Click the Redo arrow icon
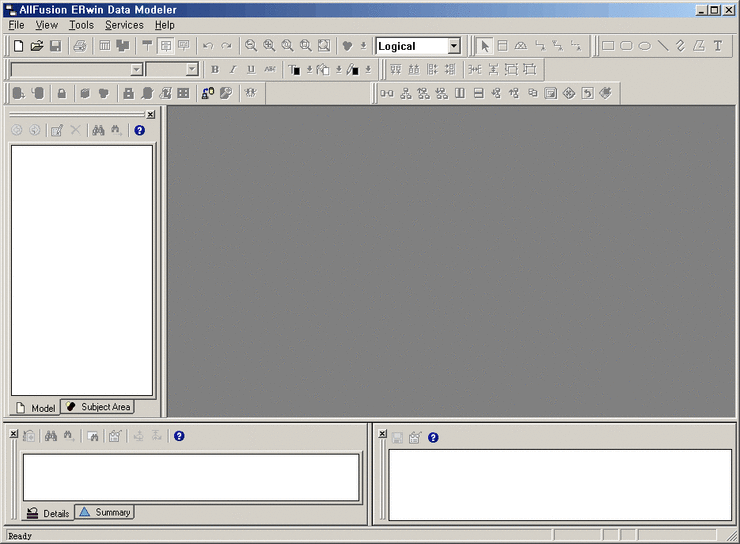This screenshot has width=740, height=544. click(x=227, y=46)
